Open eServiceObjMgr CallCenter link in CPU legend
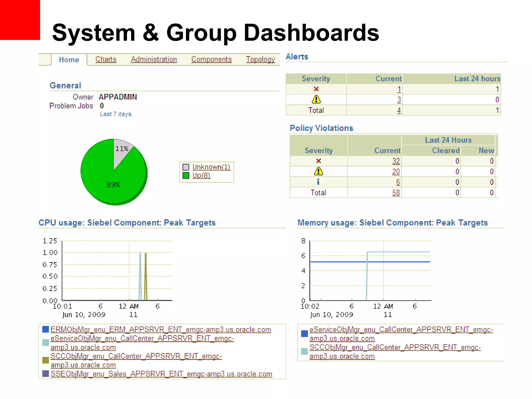Image resolution: width=532 pixels, height=399 pixels. point(142,343)
